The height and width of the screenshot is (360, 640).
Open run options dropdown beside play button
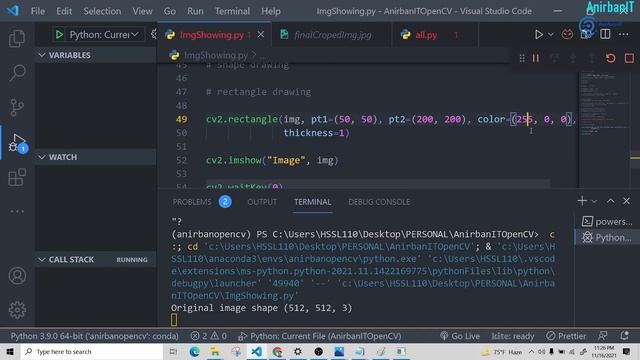551,35
